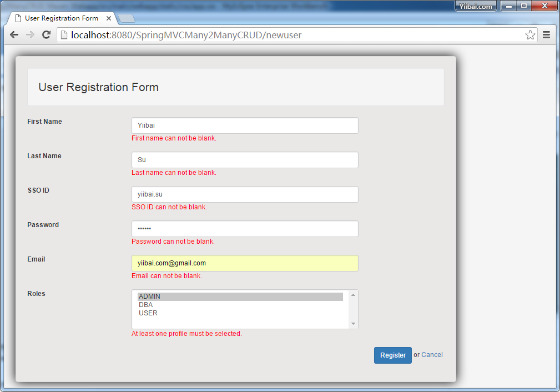Click the Roles list scroll down arrow

pyautogui.click(x=353, y=324)
